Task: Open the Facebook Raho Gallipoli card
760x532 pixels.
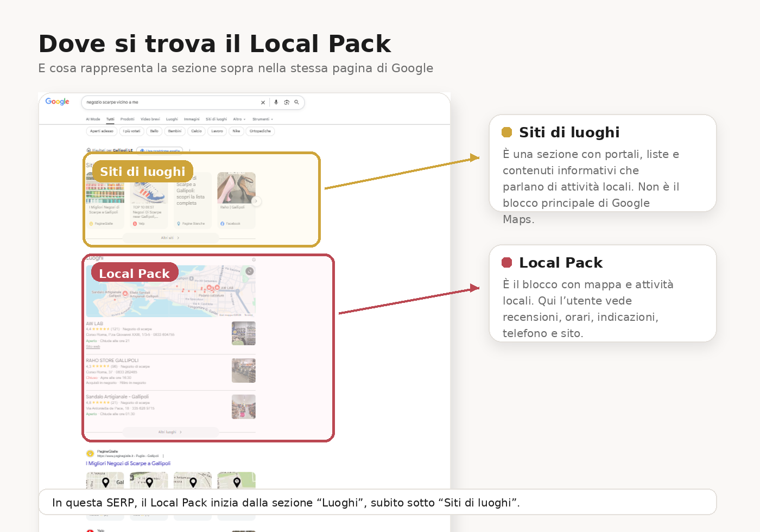Action: pyautogui.click(x=236, y=200)
